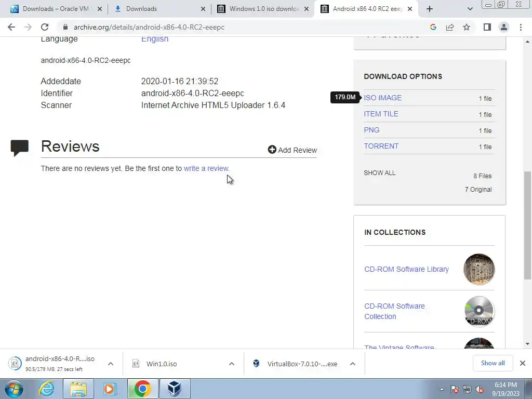Click the '7 Original' text
This screenshot has width=532, height=399.
pos(478,189)
